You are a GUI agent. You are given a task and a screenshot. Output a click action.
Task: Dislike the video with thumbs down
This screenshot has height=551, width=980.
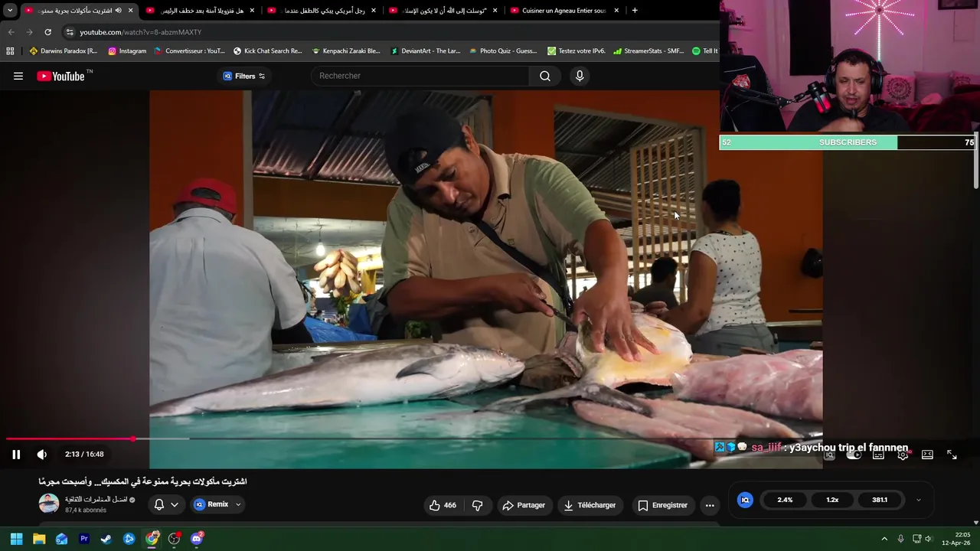click(477, 505)
